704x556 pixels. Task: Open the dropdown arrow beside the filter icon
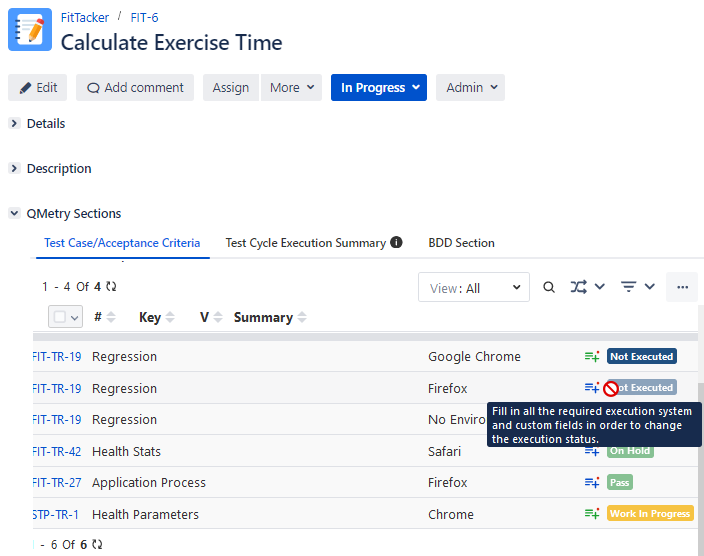tap(650, 287)
